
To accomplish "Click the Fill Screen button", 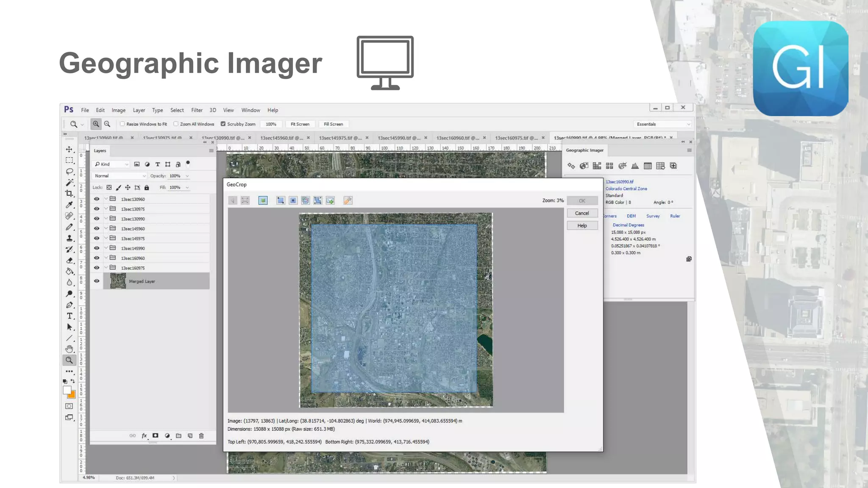I will coord(334,124).
